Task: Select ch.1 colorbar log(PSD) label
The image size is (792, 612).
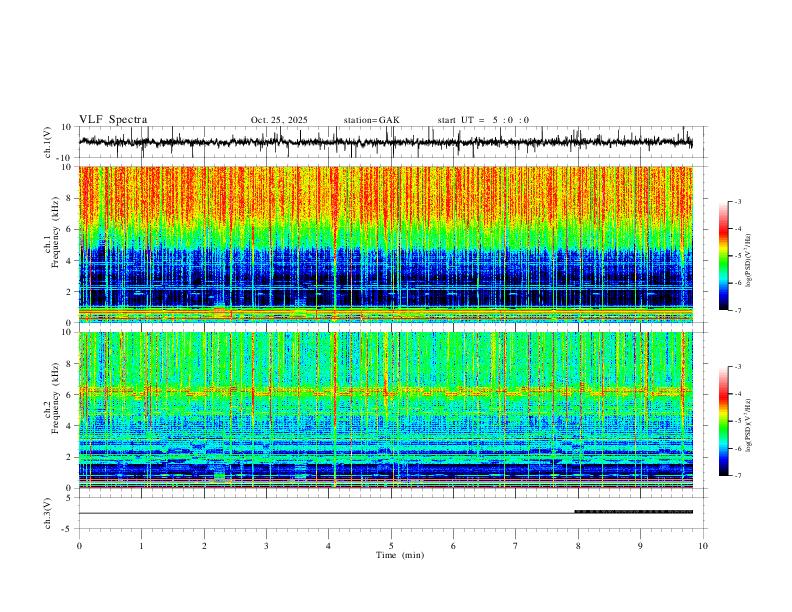Action: pyautogui.click(x=748, y=261)
